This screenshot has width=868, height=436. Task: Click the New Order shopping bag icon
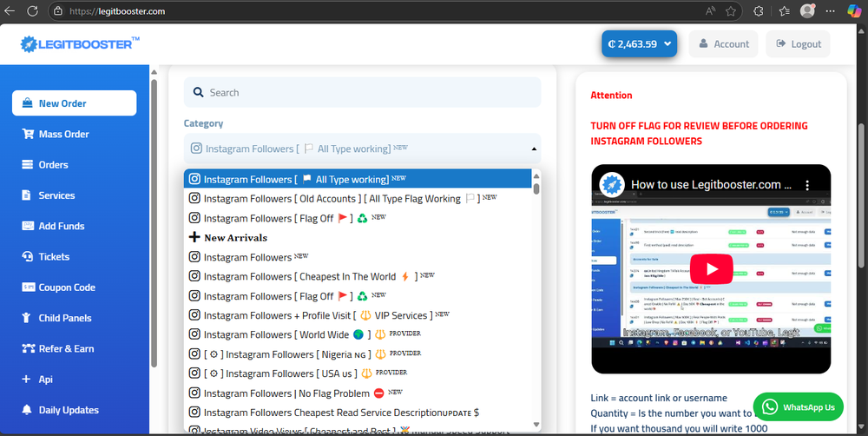point(27,103)
